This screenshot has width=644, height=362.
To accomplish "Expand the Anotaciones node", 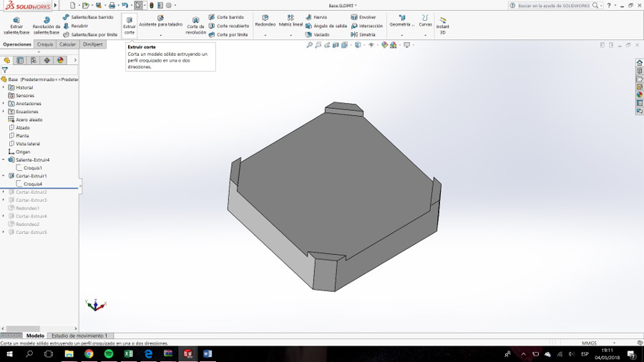I will [4, 104].
